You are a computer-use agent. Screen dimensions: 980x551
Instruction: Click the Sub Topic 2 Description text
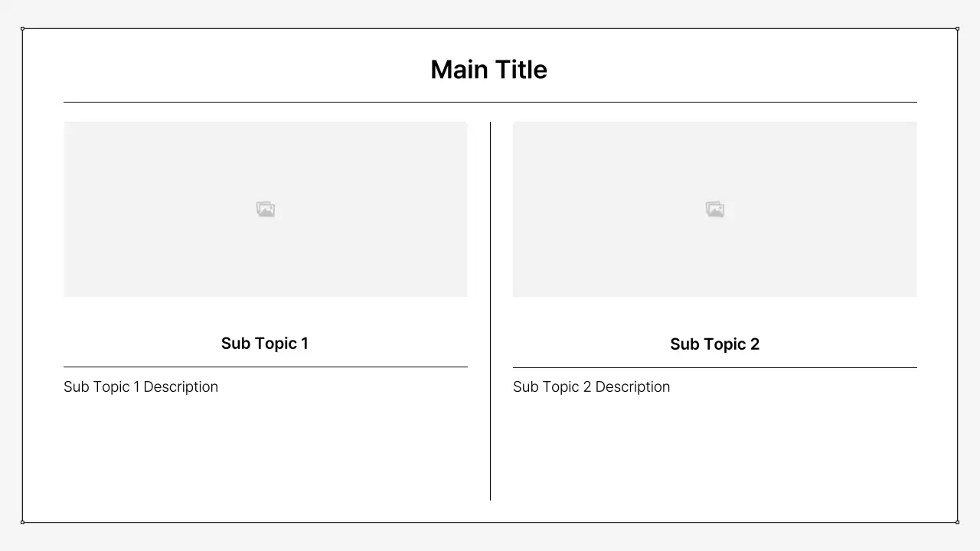click(x=591, y=387)
